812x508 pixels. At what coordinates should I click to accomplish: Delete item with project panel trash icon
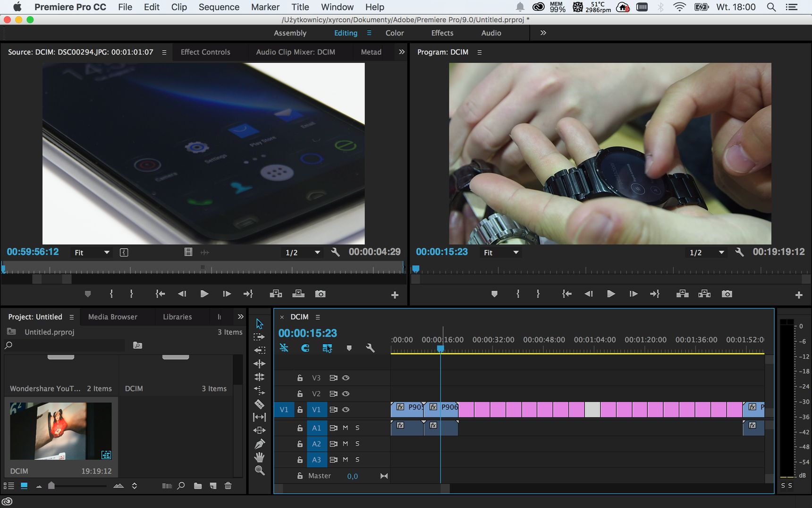point(228,485)
